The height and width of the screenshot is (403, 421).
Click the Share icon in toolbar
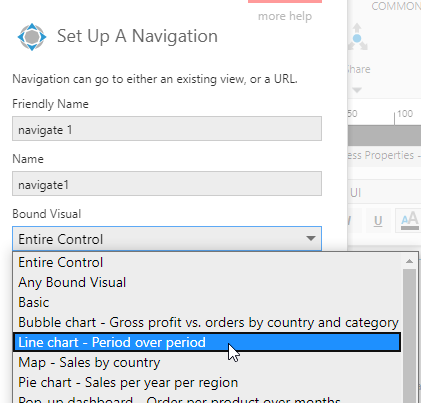pyautogui.click(x=357, y=37)
